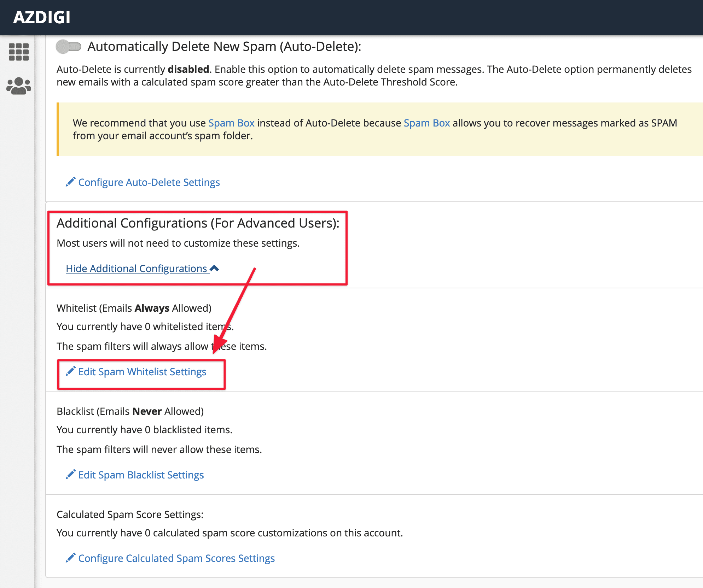The image size is (703, 588).
Task: Click pencil icon beside Edit Spam Whitelist Settings
Action: tap(70, 371)
